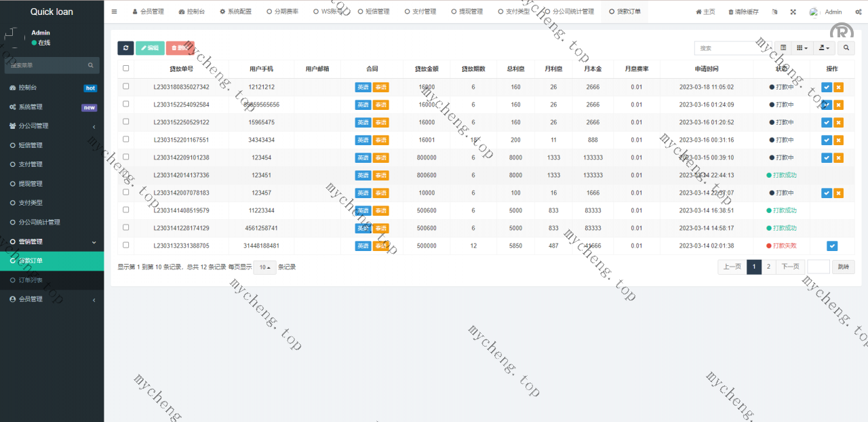Click the sidebar search magnifier
The image size is (868, 422).
click(90, 65)
